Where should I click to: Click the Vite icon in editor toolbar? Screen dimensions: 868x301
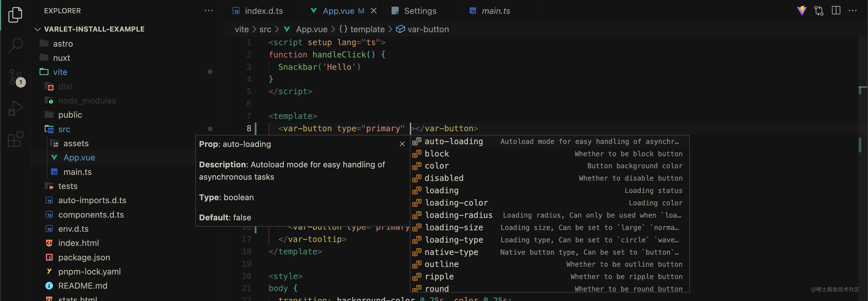click(x=802, y=11)
